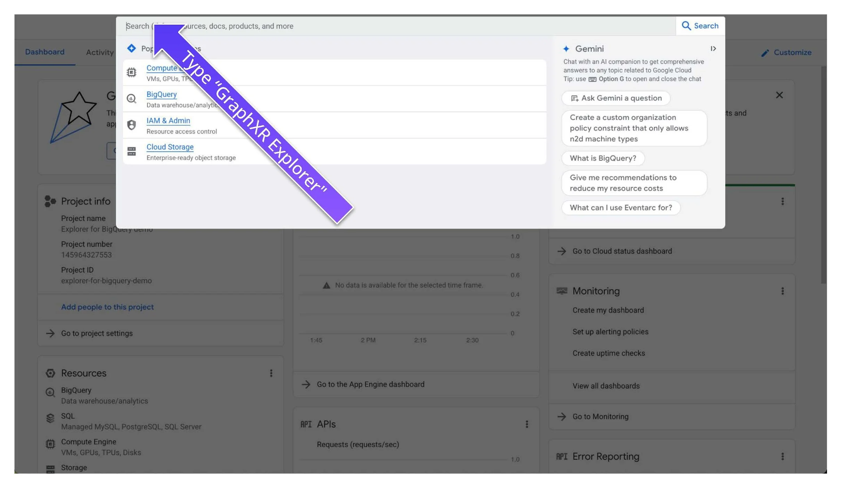
Task: Collapse the Gemini panel arrow
Action: (713, 49)
